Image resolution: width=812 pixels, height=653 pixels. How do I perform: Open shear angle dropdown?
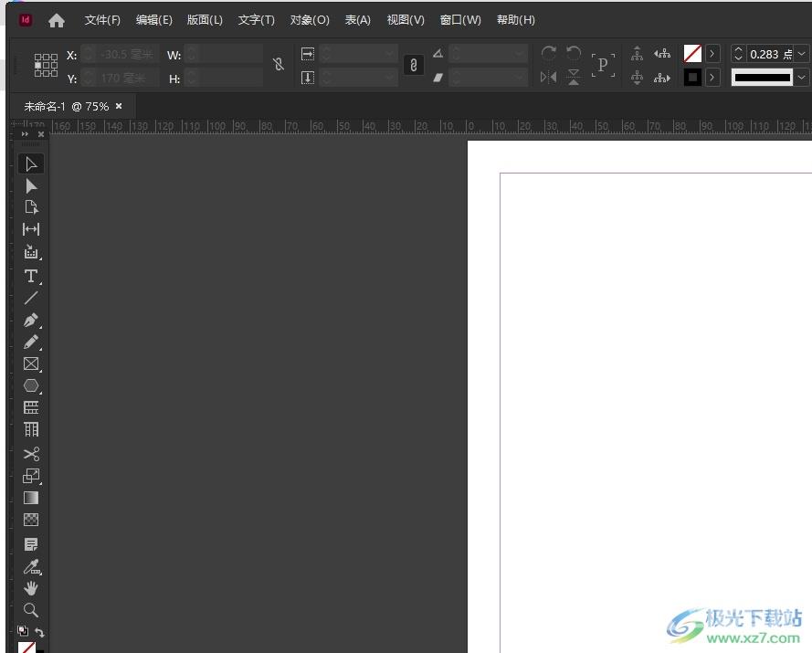[520, 78]
